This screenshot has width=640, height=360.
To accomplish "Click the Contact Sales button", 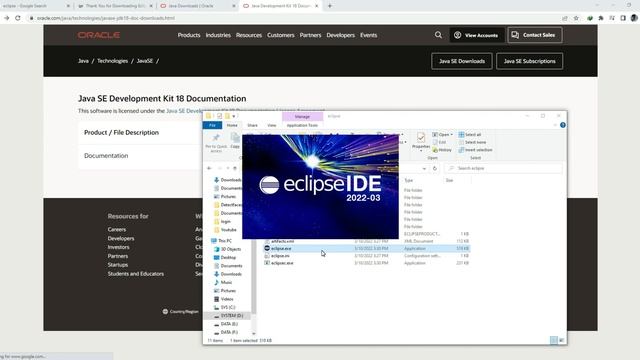I will [535, 35].
